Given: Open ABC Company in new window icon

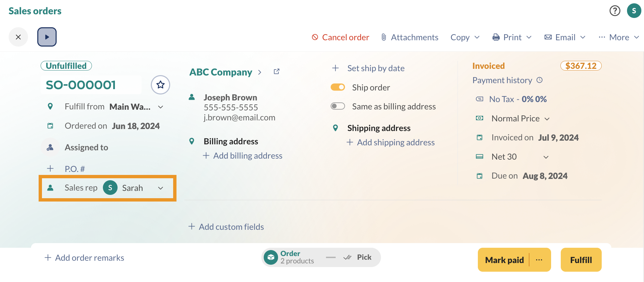Looking at the screenshot, I should [x=276, y=71].
